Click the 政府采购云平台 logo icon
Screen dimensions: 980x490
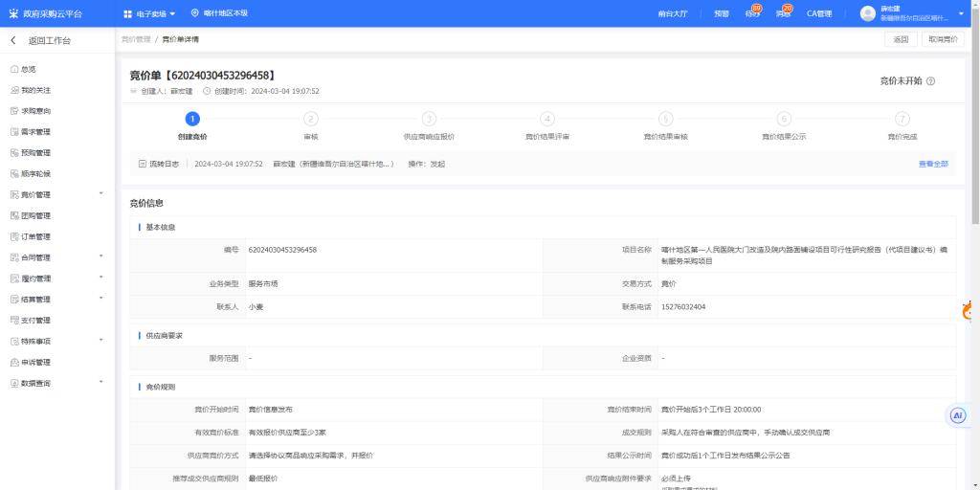tap(13, 13)
